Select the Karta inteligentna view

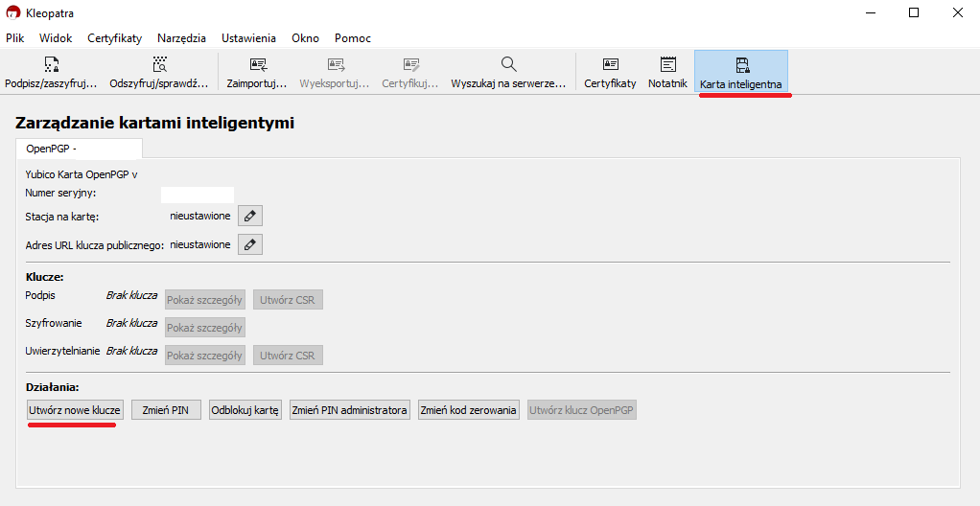pos(741,73)
